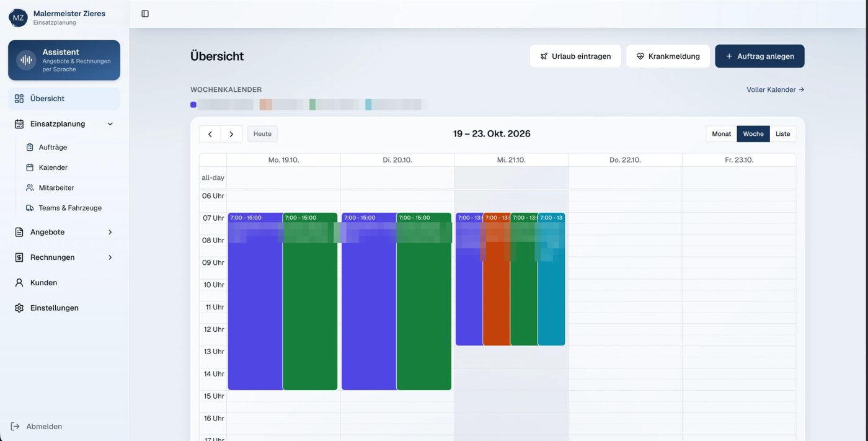The height and width of the screenshot is (441, 868).
Task: Switch calendar to Liste view
Action: pos(783,134)
